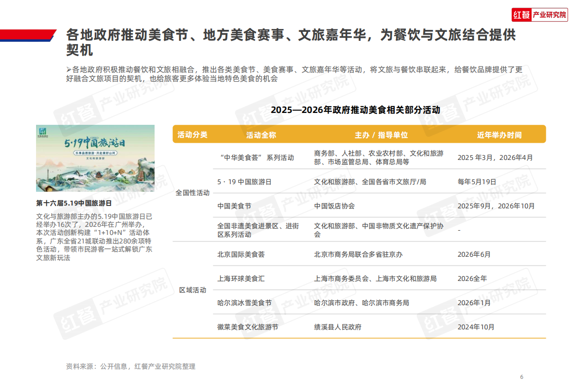
Task: Select the organizer cell starting 商务部、人社部
Action: 379,158
